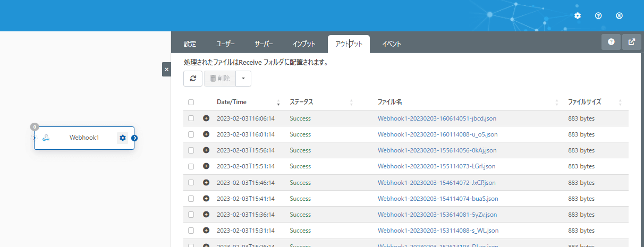This screenshot has height=247, width=644.
Task: Open the user account icon in the header
Action: [x=619, y=16]
